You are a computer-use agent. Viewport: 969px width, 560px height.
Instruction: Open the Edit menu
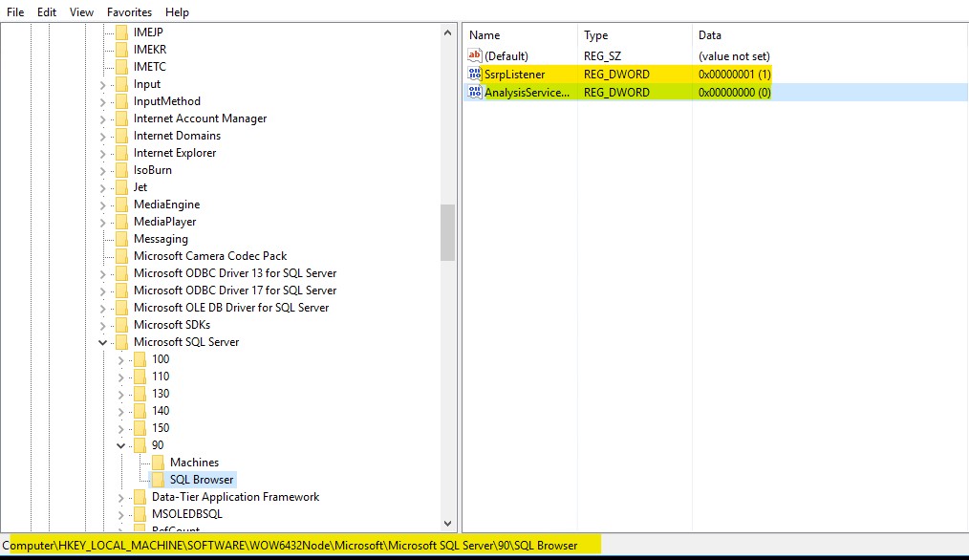(47, 11)
